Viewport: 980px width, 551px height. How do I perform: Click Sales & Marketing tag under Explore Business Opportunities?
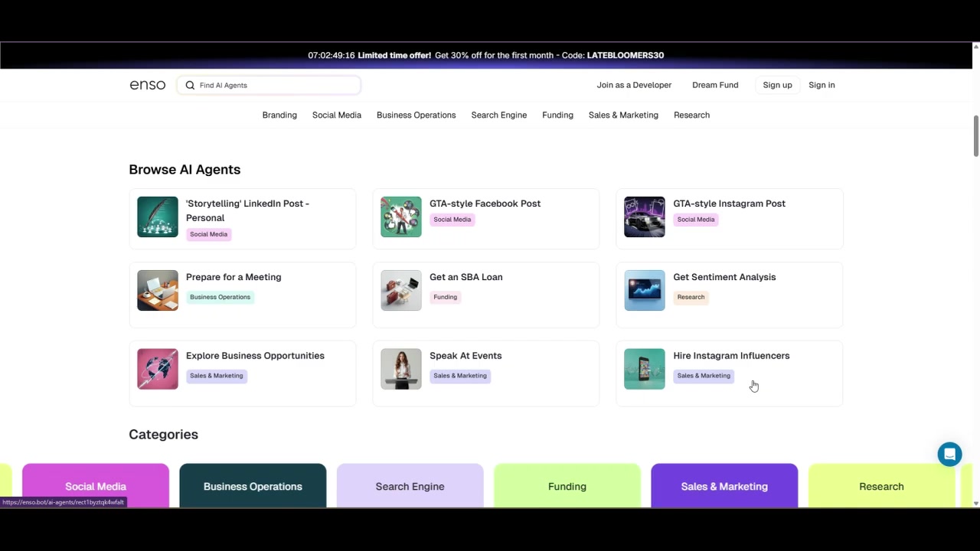click(x=216, y=376)
